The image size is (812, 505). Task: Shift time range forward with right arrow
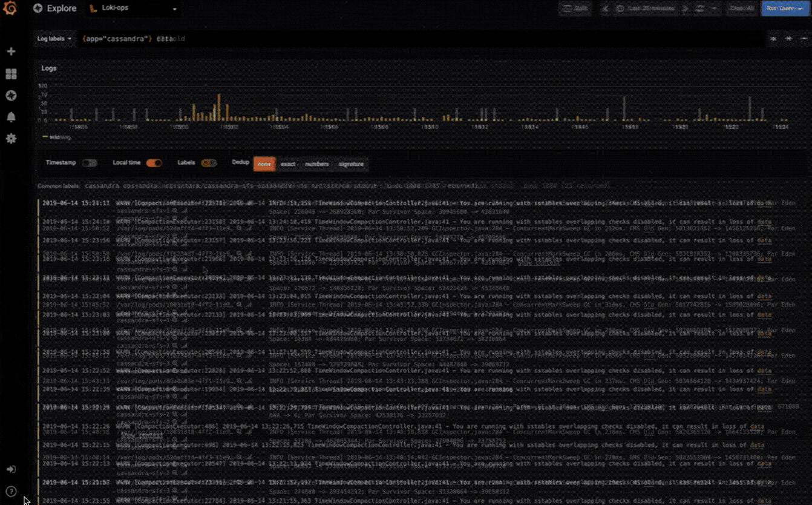pos(686,8)
